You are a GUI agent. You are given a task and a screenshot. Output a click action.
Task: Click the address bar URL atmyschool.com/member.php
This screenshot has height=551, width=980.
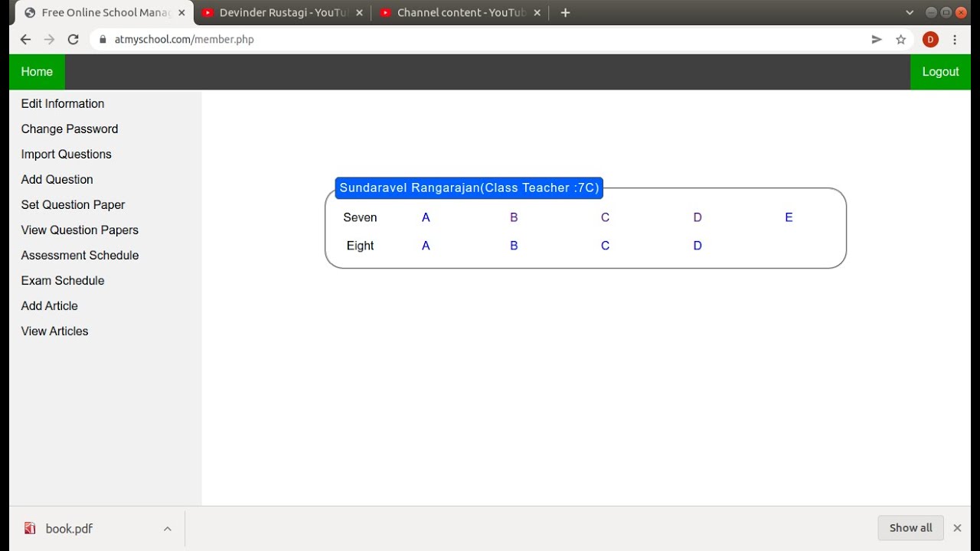(185, 40)
